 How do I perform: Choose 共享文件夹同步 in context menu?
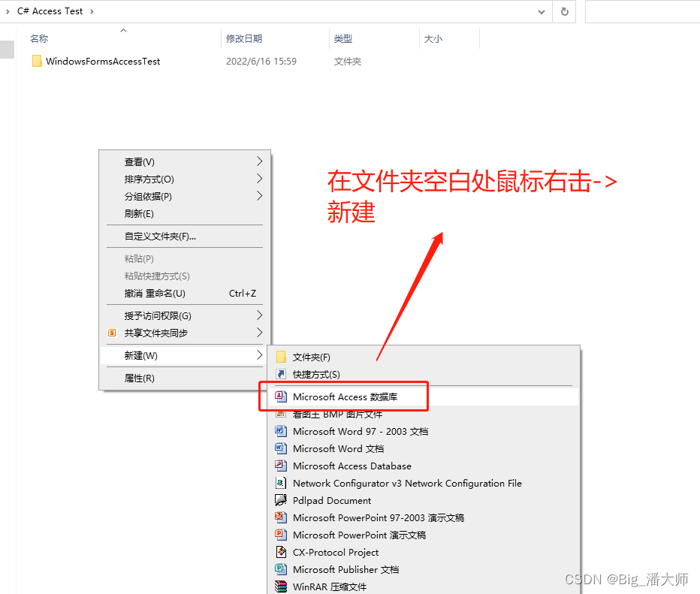[184, 333]
